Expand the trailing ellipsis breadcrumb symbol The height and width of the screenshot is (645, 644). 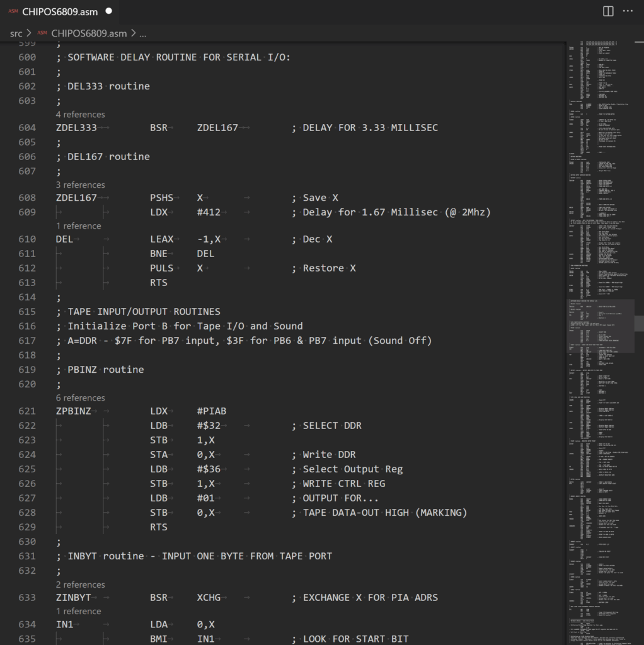(x=143, y=33)
